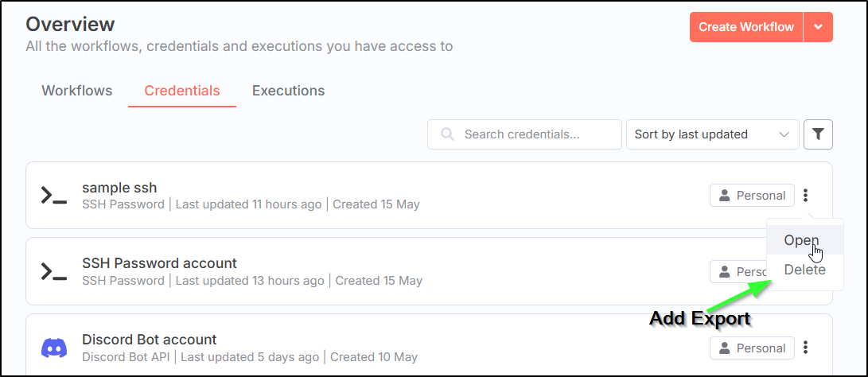Click the sample ssh terminal icon
This screenshot has height=377, width=868.
point(53,196)
